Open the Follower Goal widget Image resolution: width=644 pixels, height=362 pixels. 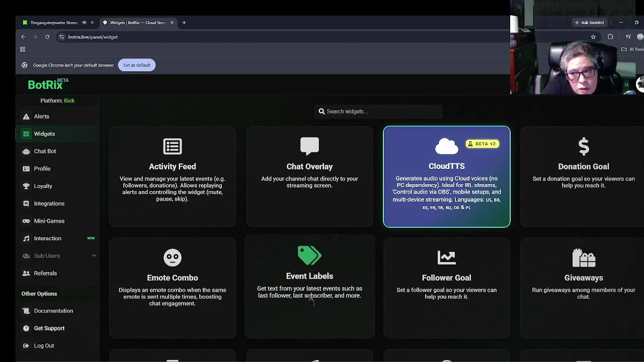click(x=447, y=288)
